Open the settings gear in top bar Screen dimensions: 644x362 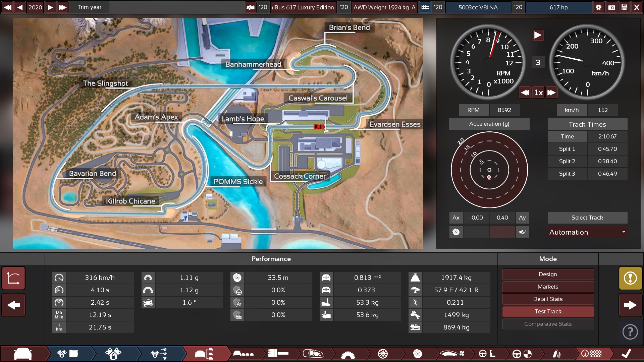(599, 7)
